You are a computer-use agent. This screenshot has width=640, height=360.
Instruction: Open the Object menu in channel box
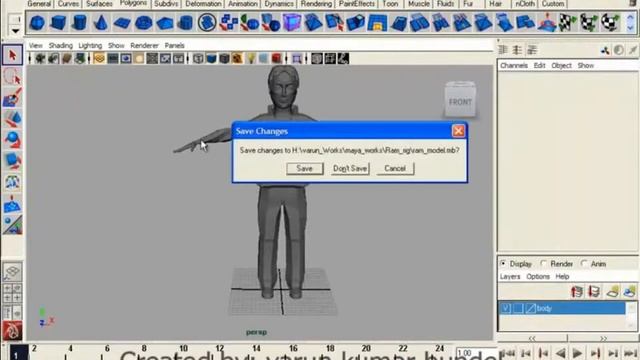pos(561,65)
